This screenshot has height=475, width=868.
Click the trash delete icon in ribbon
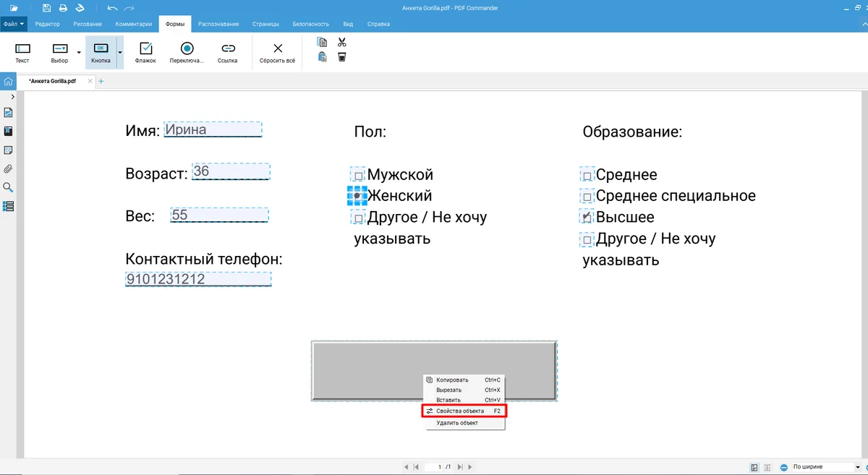tap(342, 57)
